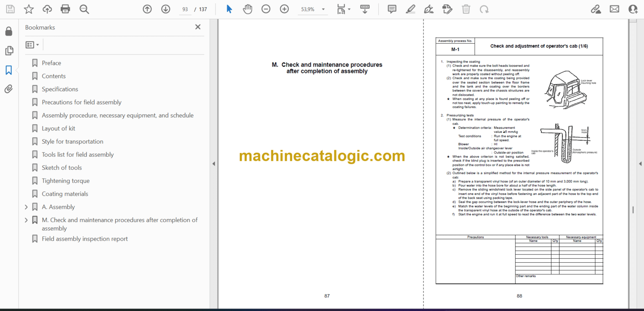
Task: Toggle the document protection lock panel
Action: click(x=9, y=31)
